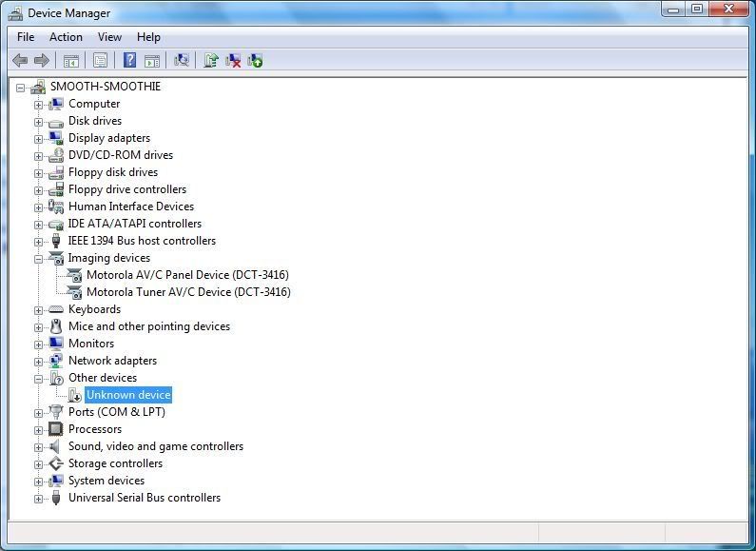The height and width of the screenshot is (551, 756).
Task: Select the Unknown device entry
Action: pyautogui.click(x=128, y=395)
